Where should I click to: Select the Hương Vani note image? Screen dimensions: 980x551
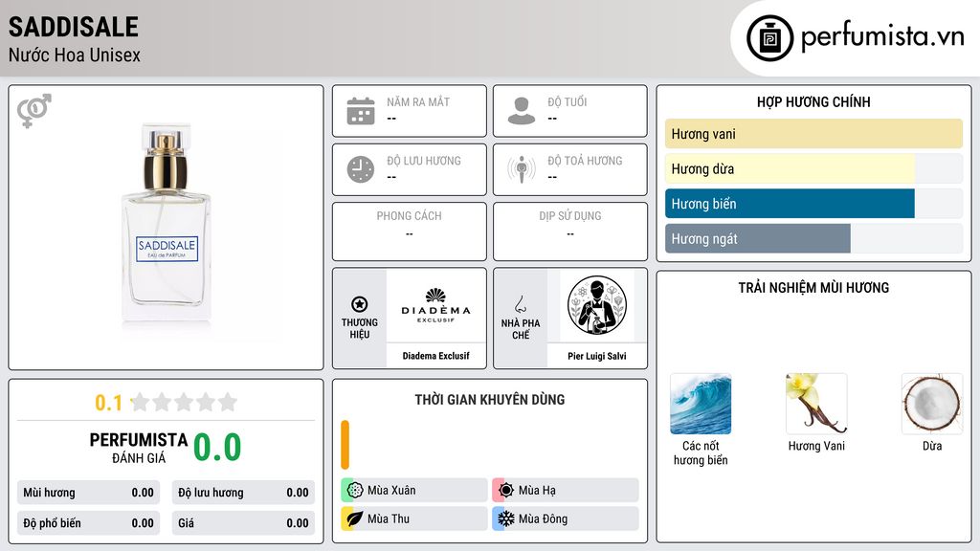[x=816, y=404]
